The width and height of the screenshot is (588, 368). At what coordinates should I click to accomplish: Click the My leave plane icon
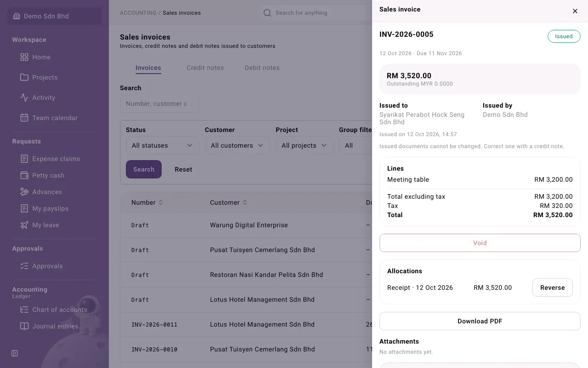coord(24,225)
